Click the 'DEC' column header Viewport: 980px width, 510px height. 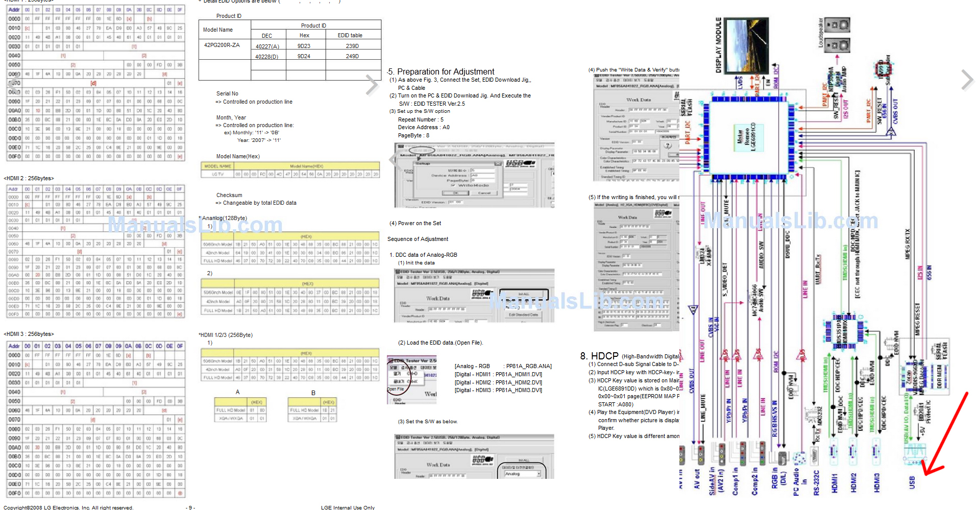pos(267,36)
